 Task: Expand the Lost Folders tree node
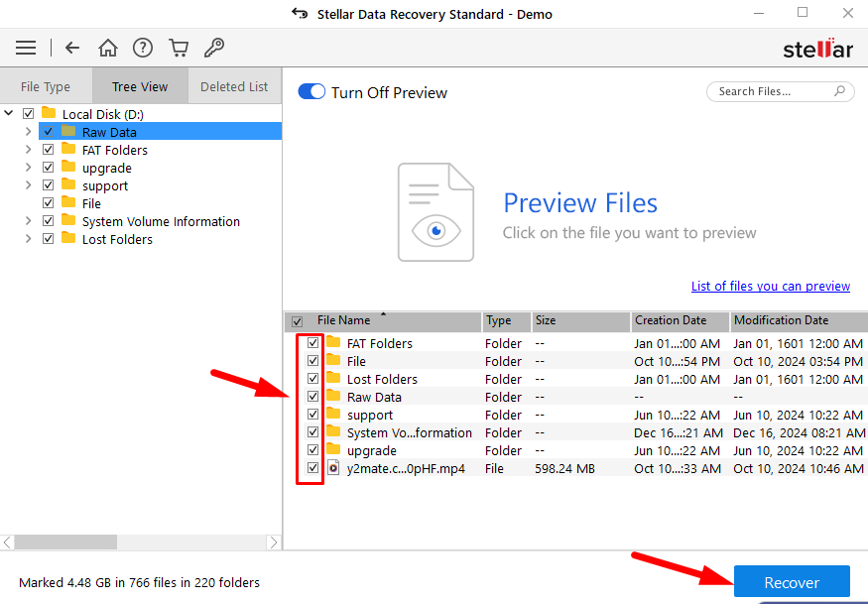tap(28, 239)
